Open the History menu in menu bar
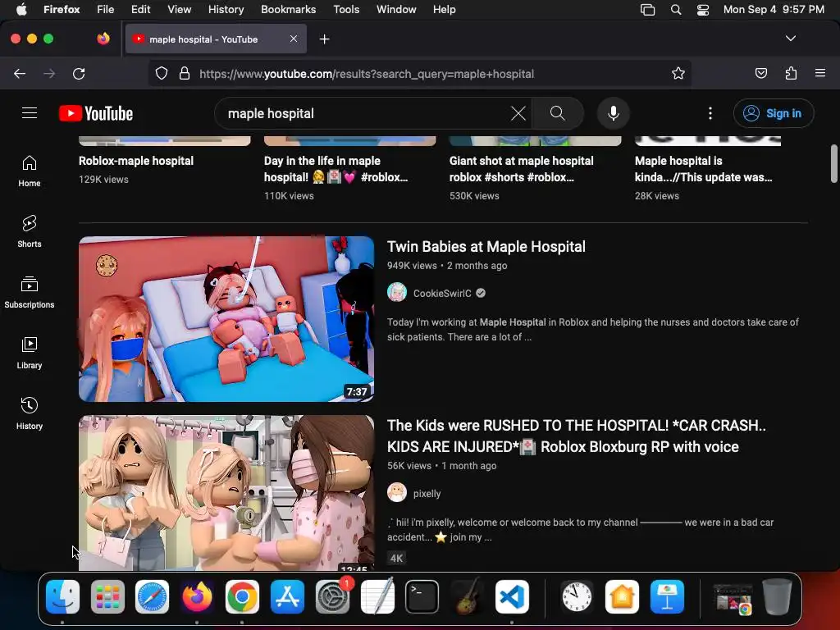 tap(226, 9)
